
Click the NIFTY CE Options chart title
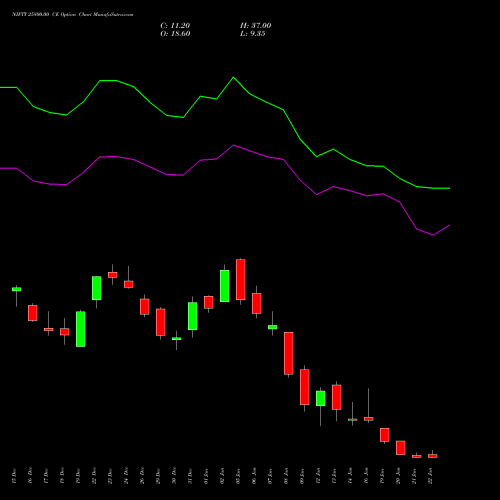[x=73, y=14]
